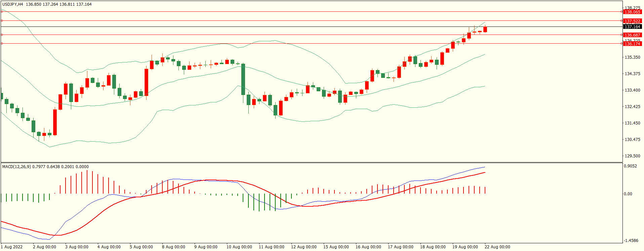The image size is (644, 251).
Task: Select the latest red candle at chart's right edge
Action: (485, 30)
